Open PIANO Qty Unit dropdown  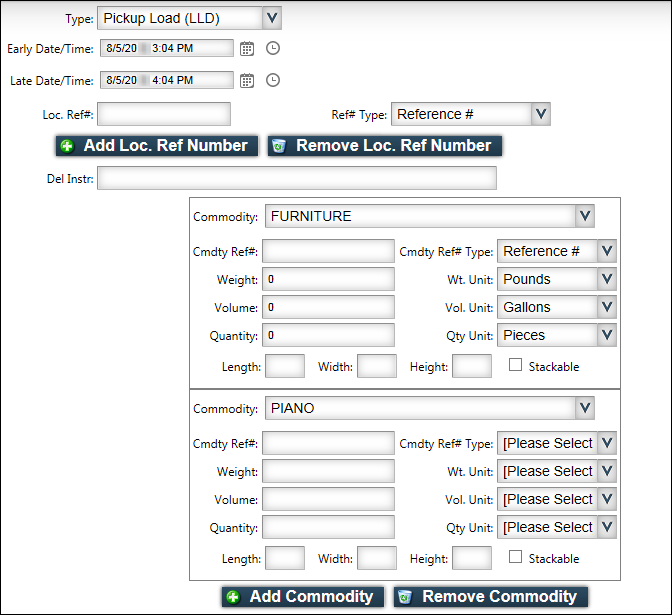pos(557,527)
